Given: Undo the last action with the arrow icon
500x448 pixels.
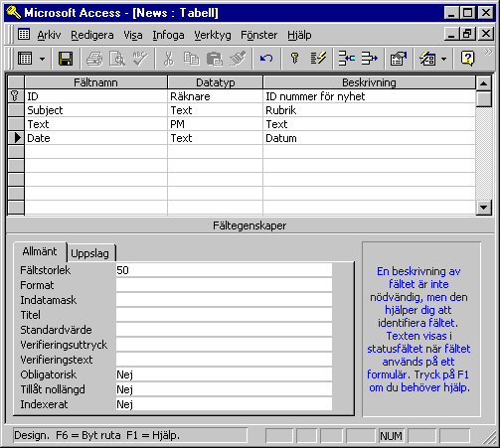Looking at the screenshot, I should [x=266, y=59].
